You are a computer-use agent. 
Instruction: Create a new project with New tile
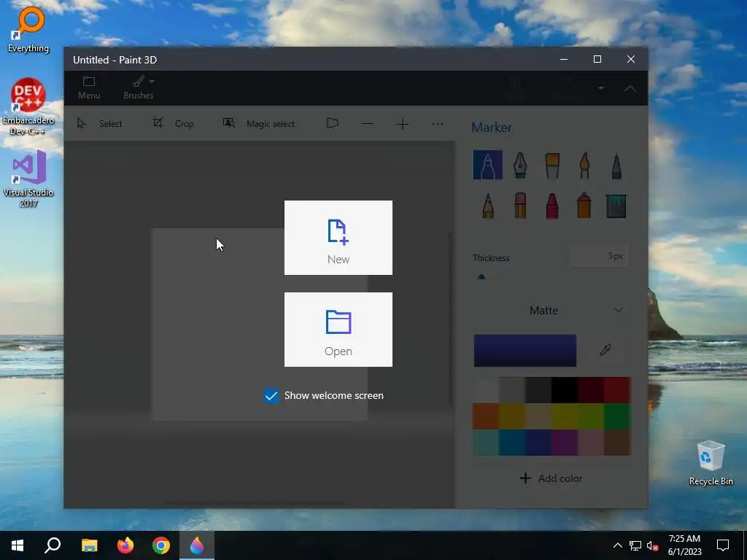coord(338,238)
